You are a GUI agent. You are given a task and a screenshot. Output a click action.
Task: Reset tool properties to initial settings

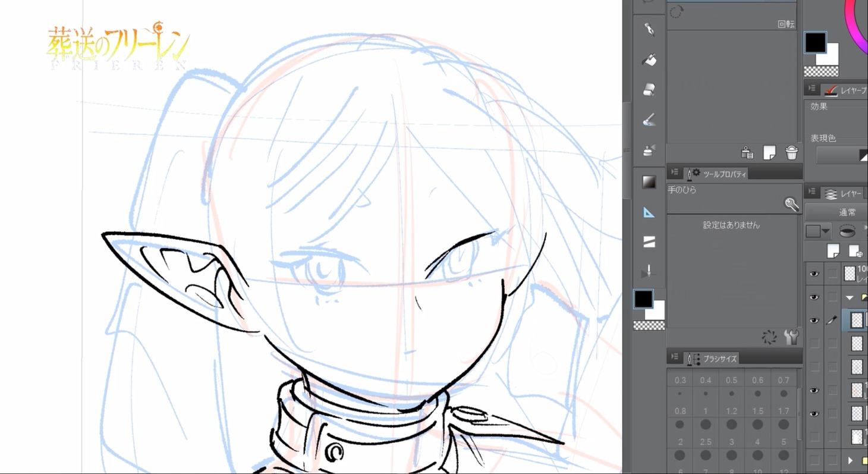(x=769, y=338)
